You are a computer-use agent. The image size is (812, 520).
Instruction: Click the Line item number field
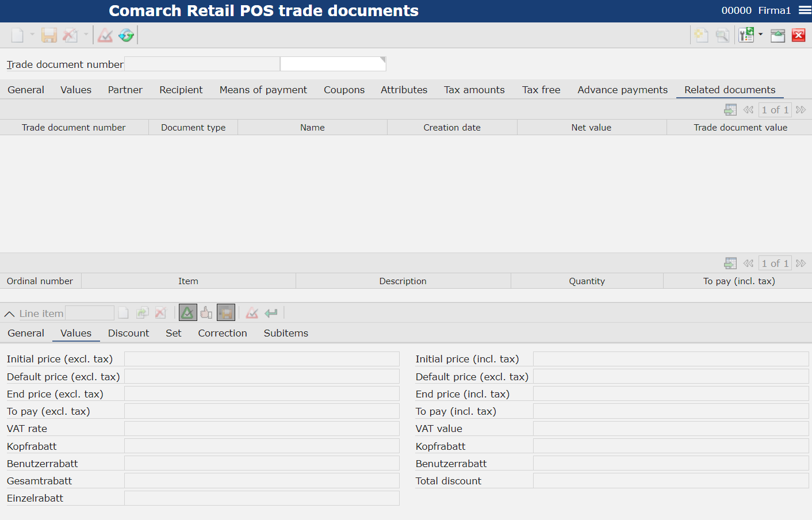tap(89, 313)
